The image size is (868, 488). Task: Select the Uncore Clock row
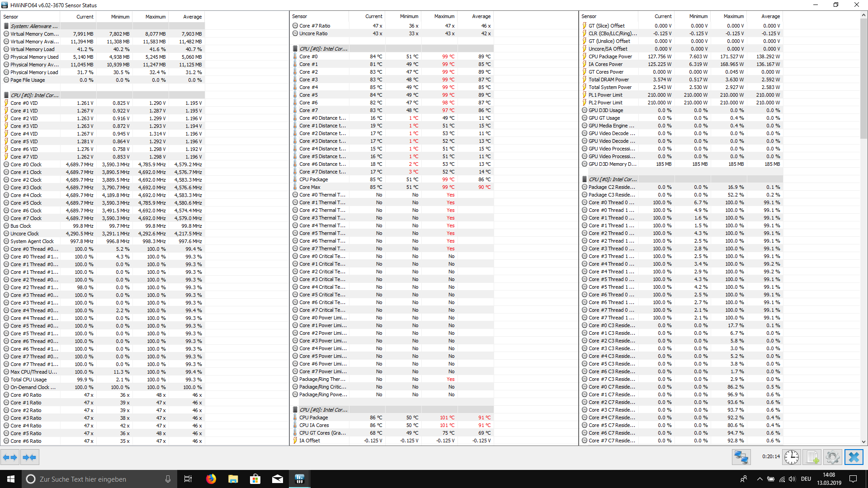[x=103, y=234]
